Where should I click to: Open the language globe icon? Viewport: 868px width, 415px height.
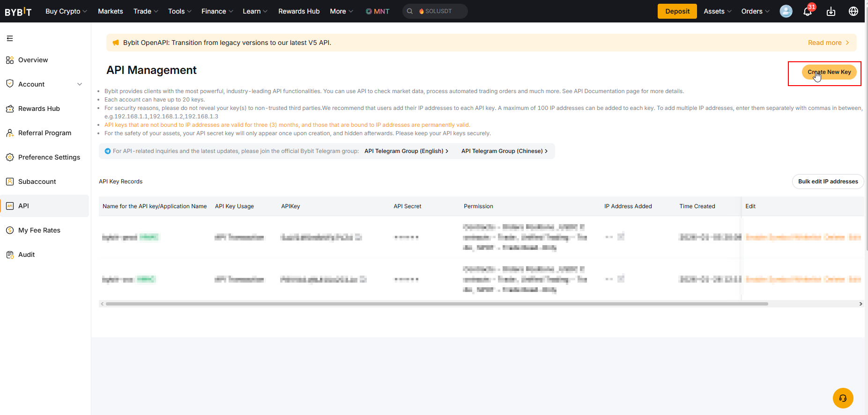(x=853, y=11)
